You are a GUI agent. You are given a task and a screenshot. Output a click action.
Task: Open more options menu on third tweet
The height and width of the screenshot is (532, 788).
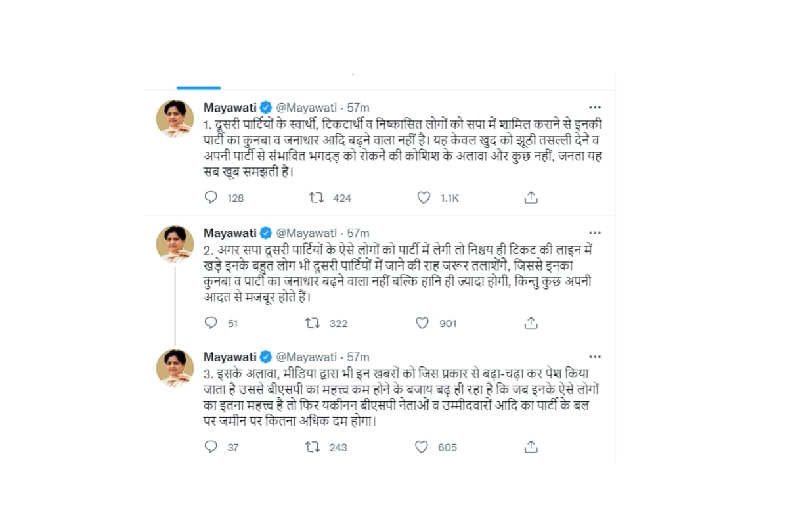click(595, 357)
